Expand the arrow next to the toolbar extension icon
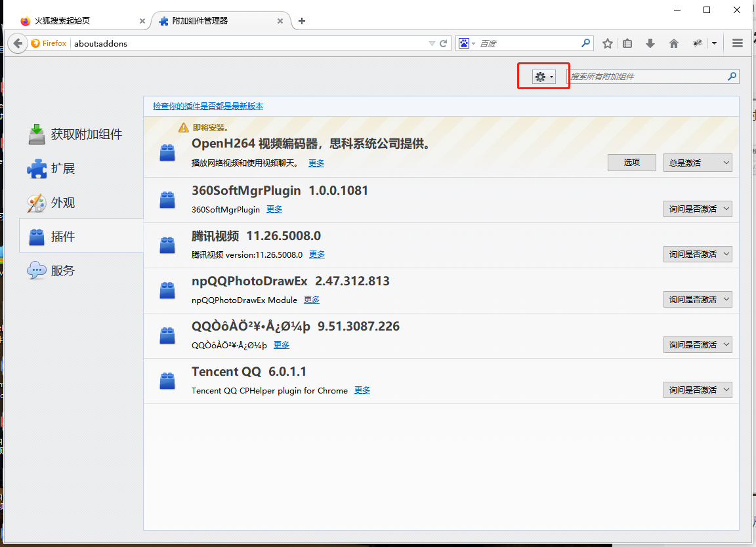This screenshot has width=756, height=547. (715, 43)
